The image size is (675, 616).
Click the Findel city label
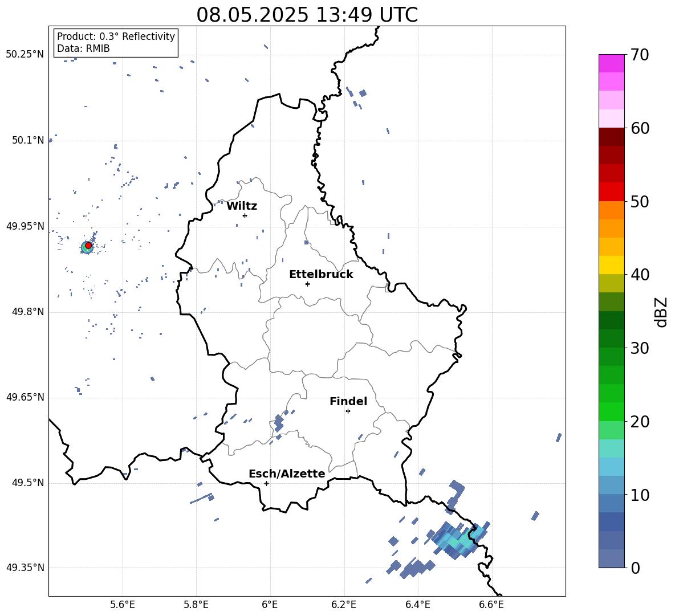(x=348, y=401)
